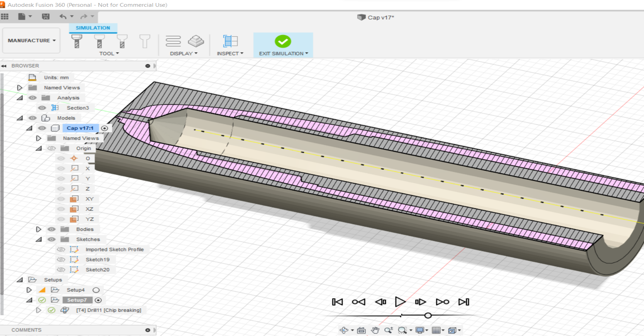Click the fourth greyed tool icon
Screen dimensions: 644x336
145,41
